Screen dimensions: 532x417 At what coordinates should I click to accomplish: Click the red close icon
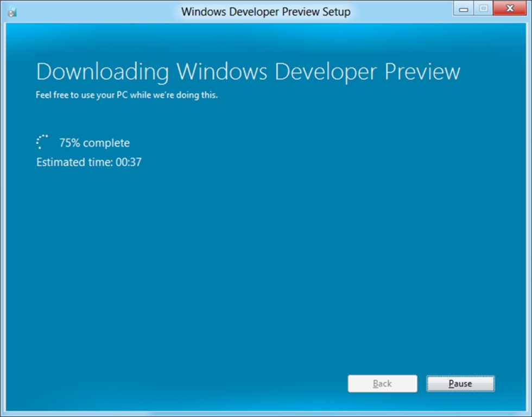point(509,8)
